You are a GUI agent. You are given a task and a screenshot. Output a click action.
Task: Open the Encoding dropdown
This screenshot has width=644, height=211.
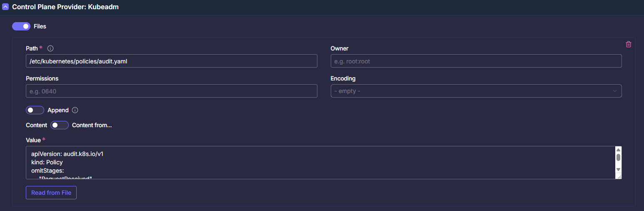(476, 91)
